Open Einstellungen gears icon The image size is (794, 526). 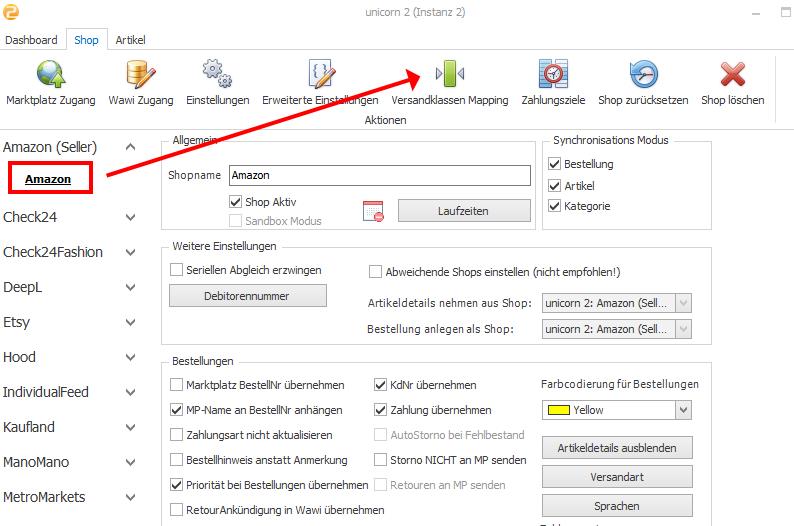coord(218,73)
